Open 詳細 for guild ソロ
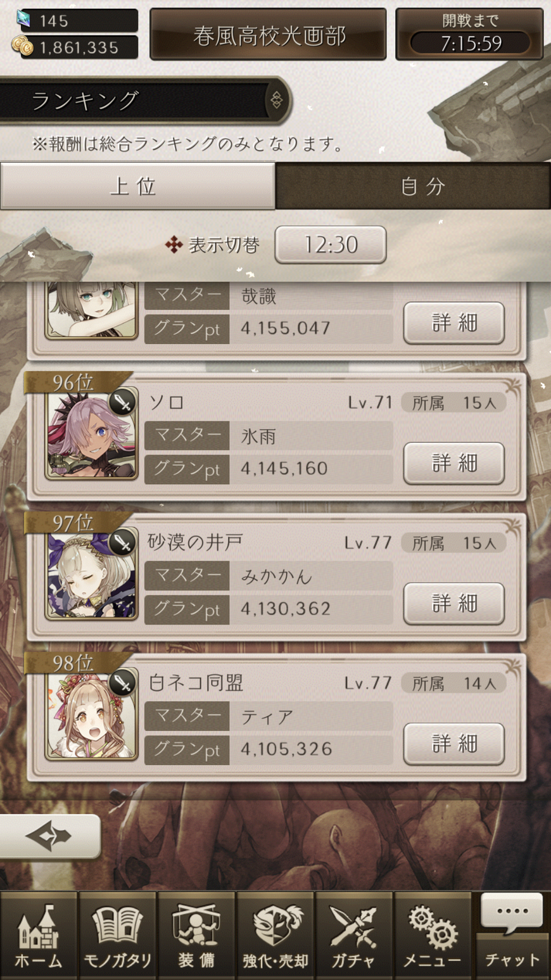Screen dimensions: 551x980 pyautogui.click(x=454, y=463)
